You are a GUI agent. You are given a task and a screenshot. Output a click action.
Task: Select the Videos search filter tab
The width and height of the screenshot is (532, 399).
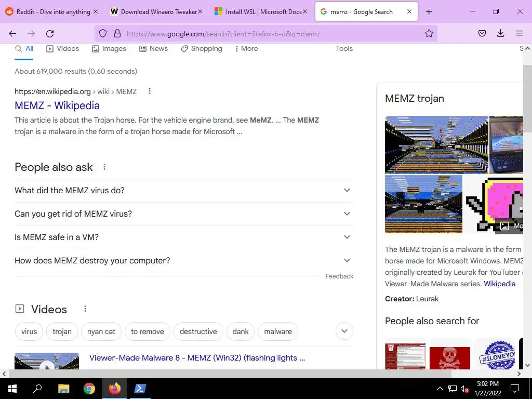[x=62, y=48]
